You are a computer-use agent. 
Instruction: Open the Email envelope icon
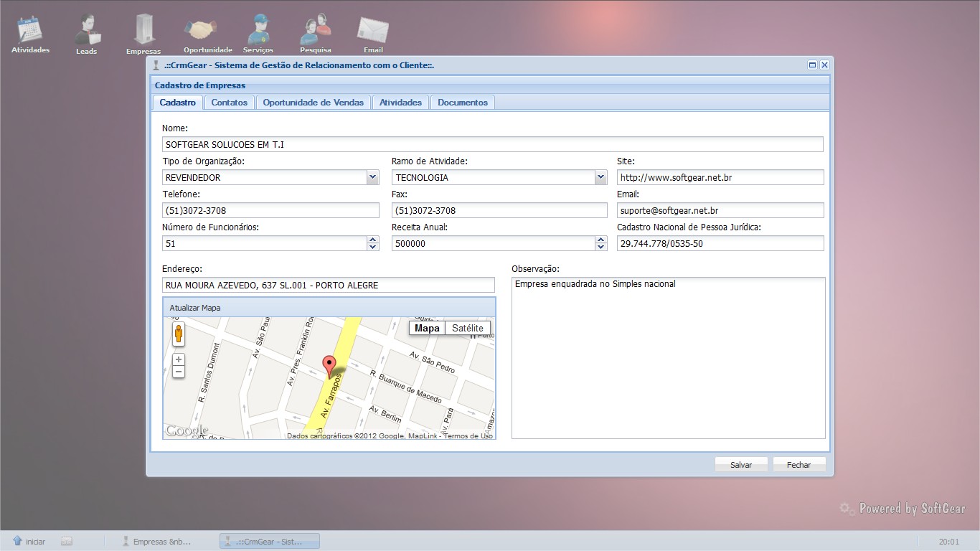click(x=373, y=32)
